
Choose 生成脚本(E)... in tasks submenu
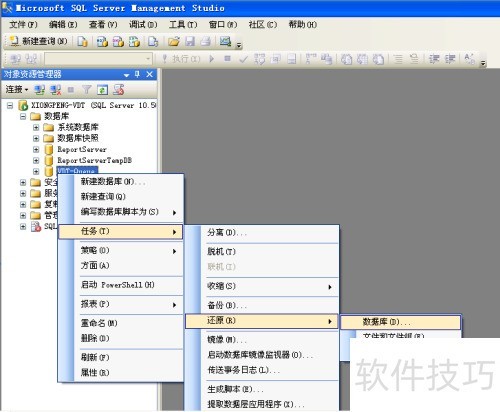click(x=262, y=389)
